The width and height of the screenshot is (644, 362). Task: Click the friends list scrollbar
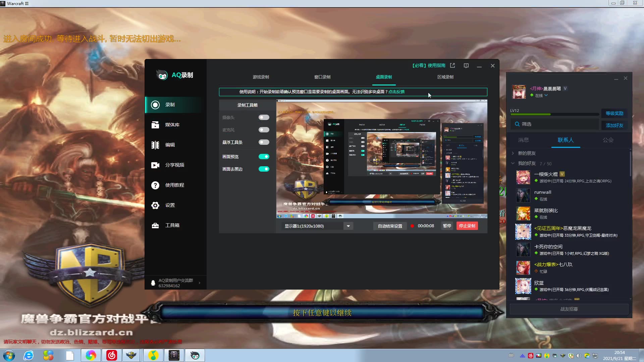[x=630, y=164]
